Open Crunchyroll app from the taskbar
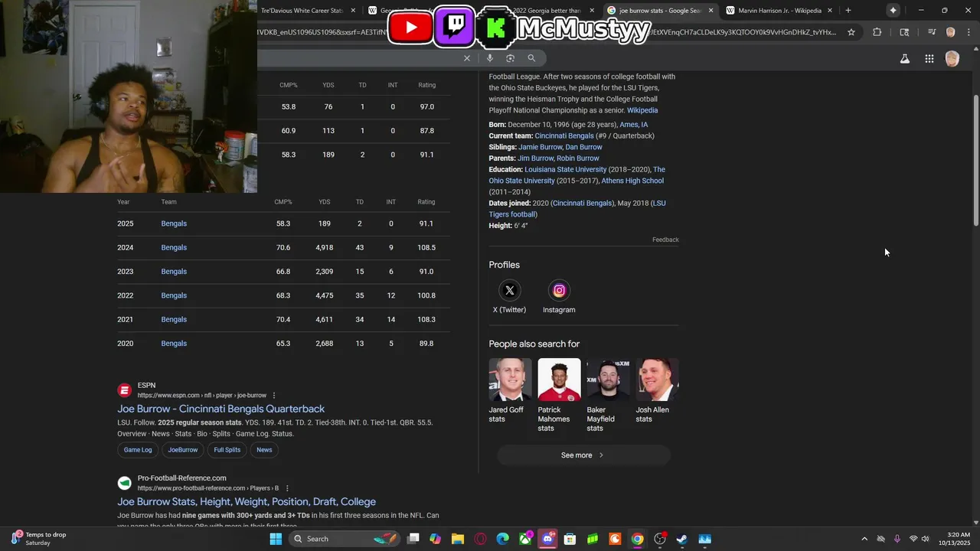 (615, 539)
